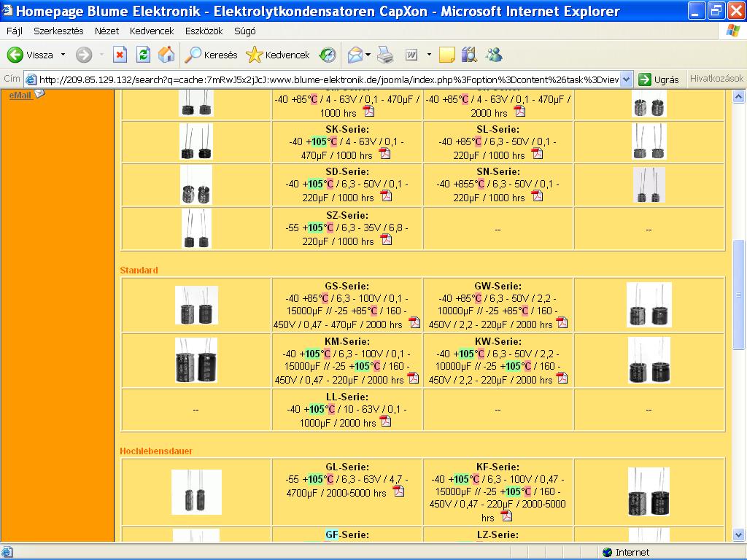Click the KW-Serie capacitor thumbnail
Image resolution: width=747 pixels, height=560 pixels.
click(x=649, y=360)
